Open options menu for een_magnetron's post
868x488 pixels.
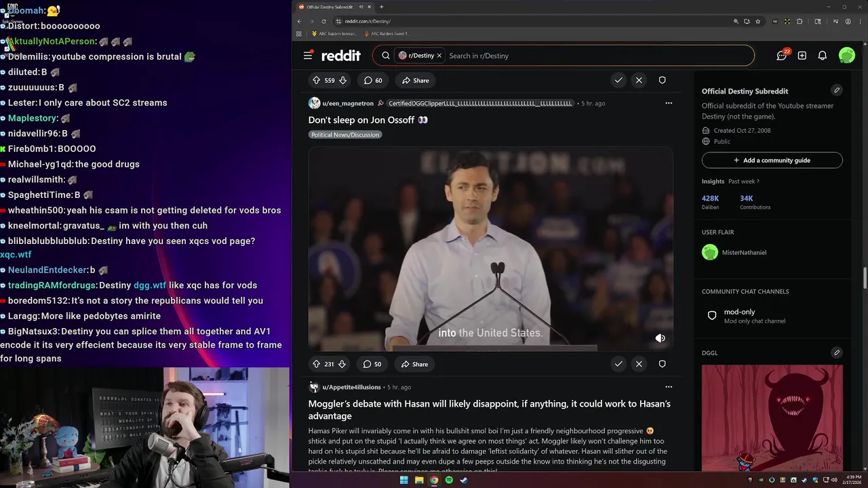pos(669,103)
